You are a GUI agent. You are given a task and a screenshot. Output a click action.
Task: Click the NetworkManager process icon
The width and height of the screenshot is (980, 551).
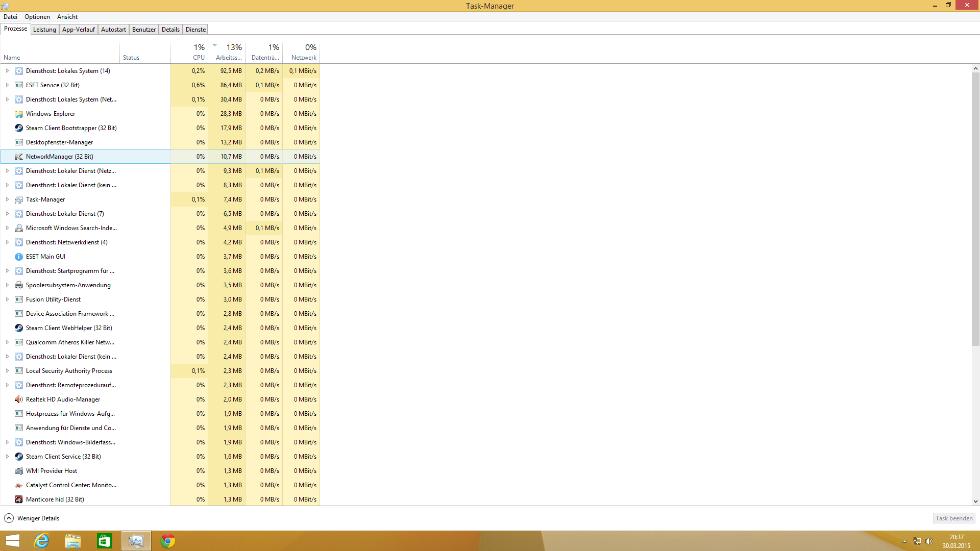pos(19,157)
